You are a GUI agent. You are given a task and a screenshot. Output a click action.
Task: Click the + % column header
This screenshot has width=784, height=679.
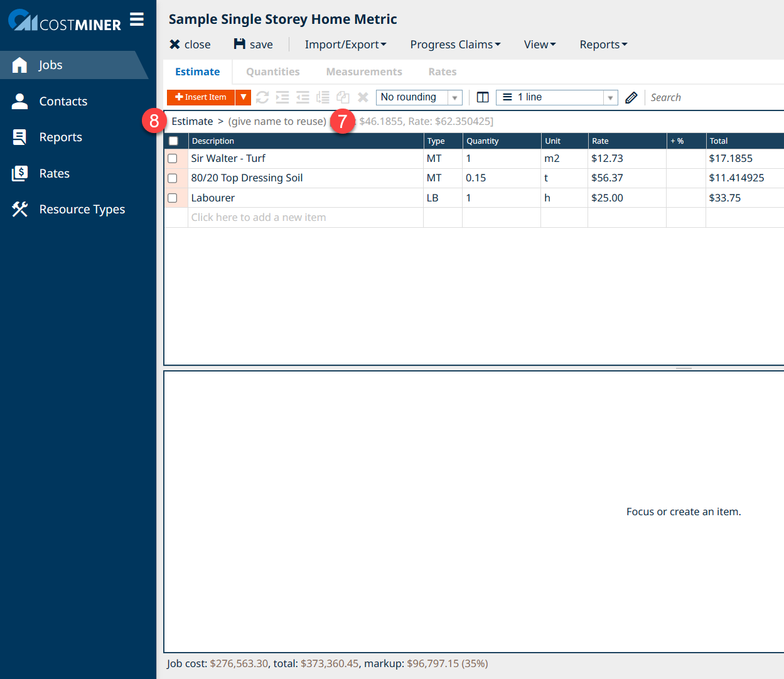pos(686,141)
